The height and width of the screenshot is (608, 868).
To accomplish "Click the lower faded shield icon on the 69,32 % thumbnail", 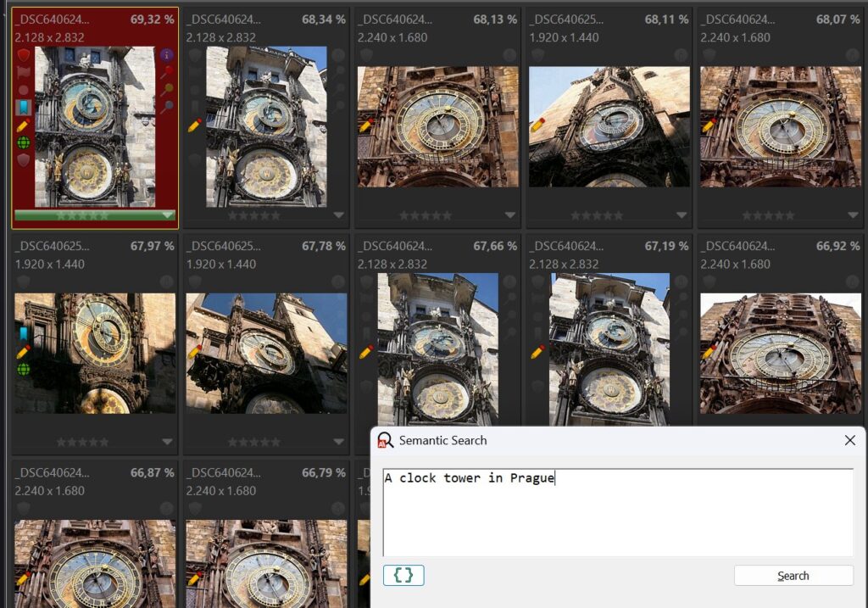I will tap(23, 160).
